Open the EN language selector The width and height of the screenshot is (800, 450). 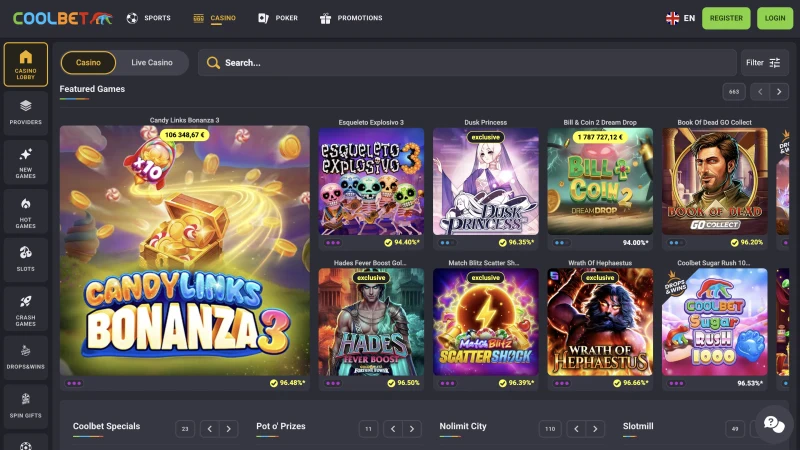(680, 18)
